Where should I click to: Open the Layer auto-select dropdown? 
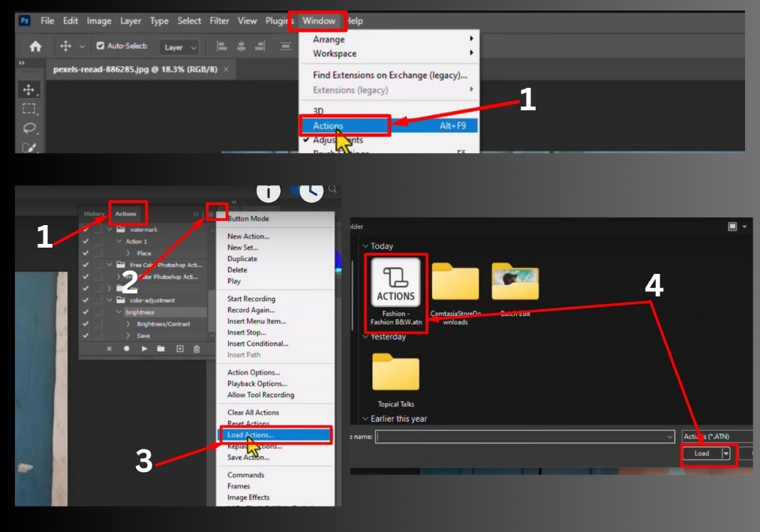point(179,47)
